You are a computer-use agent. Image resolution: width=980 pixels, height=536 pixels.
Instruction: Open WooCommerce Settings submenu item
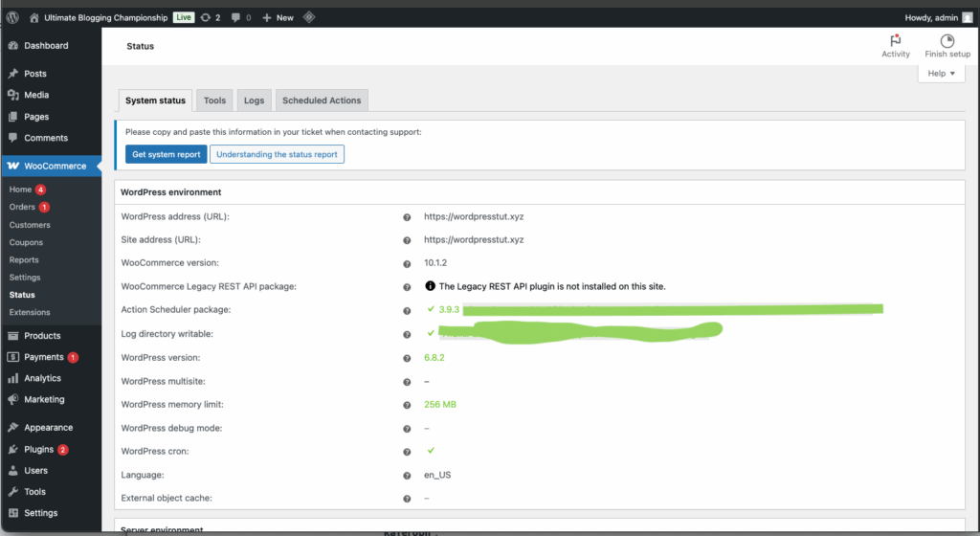coord(25,278)
